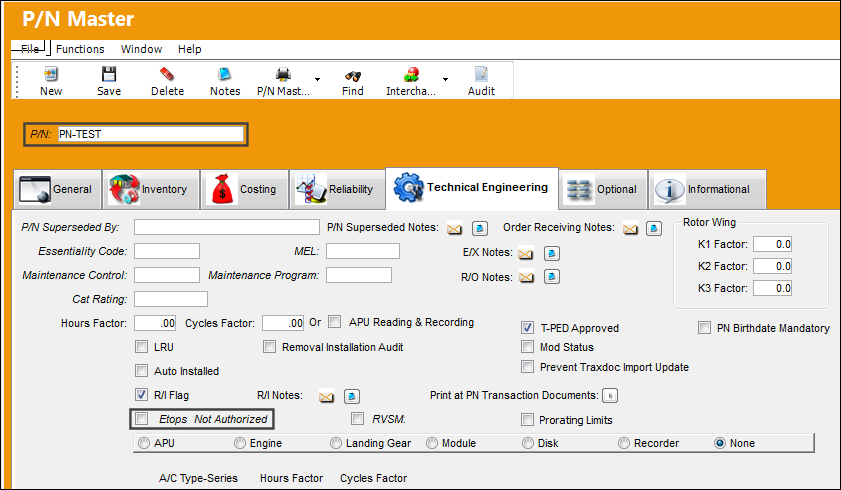Click the P/N input field
The image size is (841, 490).
pyautogui.click(x=151, y=134)
